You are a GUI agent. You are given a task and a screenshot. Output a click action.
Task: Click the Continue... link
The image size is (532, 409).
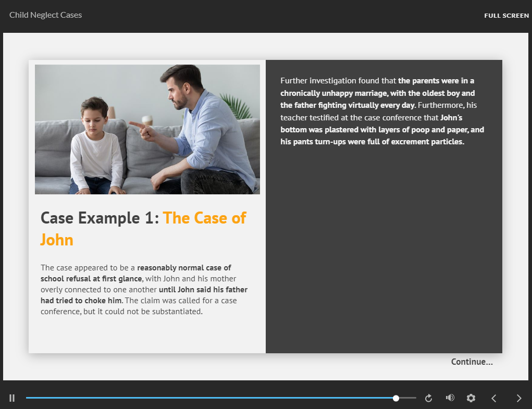click(472, 362)
